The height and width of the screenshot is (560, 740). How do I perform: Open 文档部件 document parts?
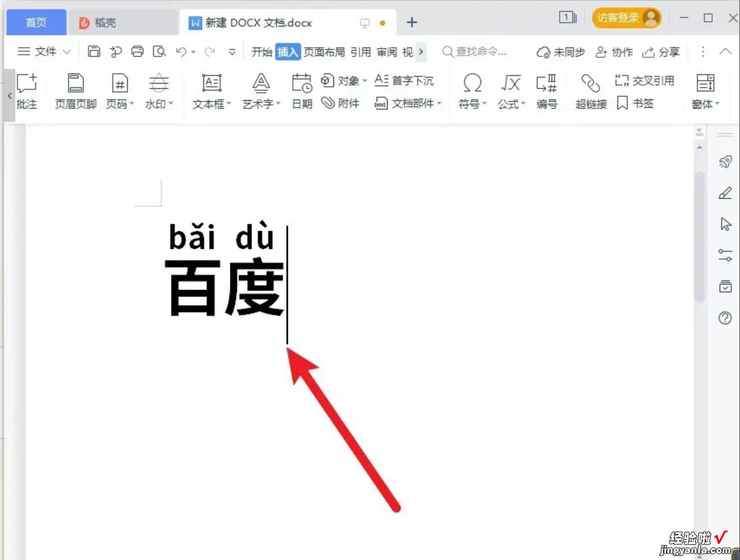[408, 103]
